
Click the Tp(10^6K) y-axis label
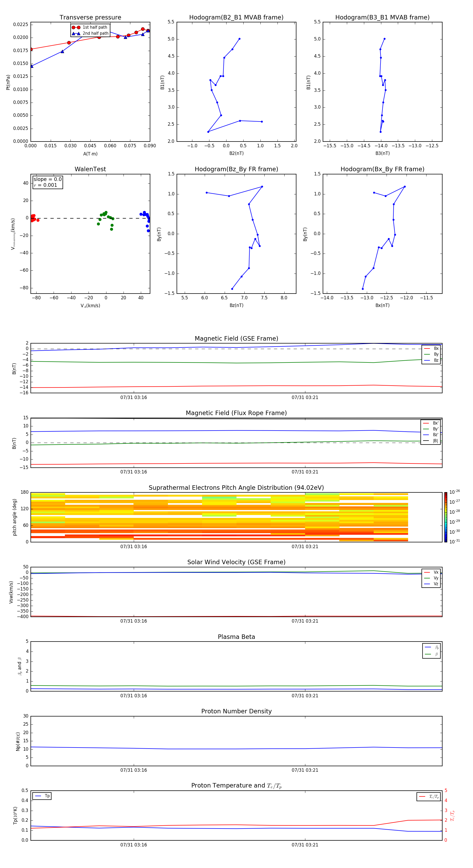point(15,815)
